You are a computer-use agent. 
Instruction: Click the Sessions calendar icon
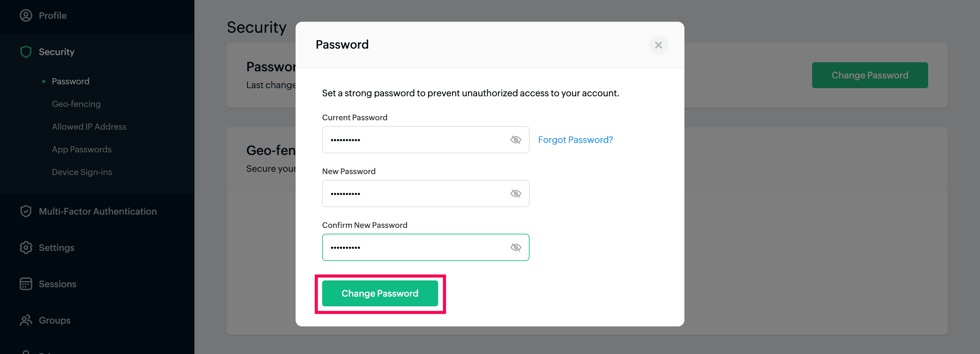[26, 284]
